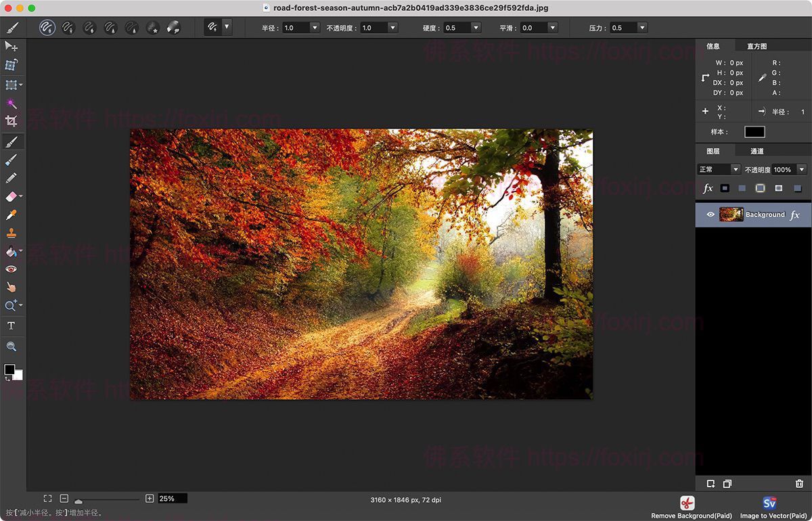The image size is (812, 521).
Task: Hide the Background layer with eye icon
Action: 710,214
